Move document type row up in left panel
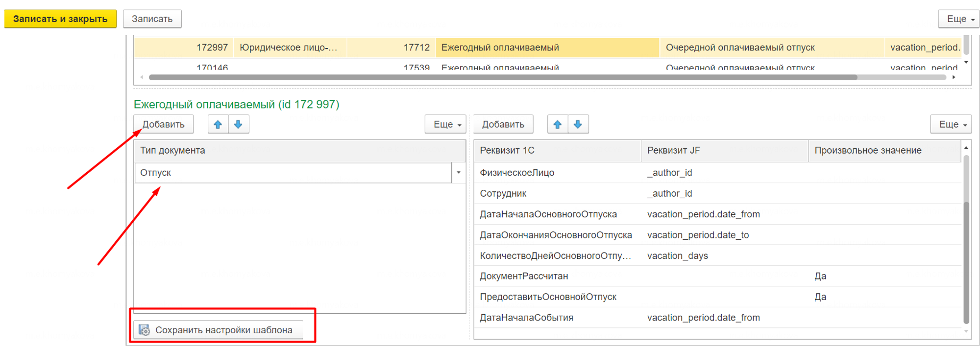Image resolution: width=980 pixels, height=346 pixels. 218,124
